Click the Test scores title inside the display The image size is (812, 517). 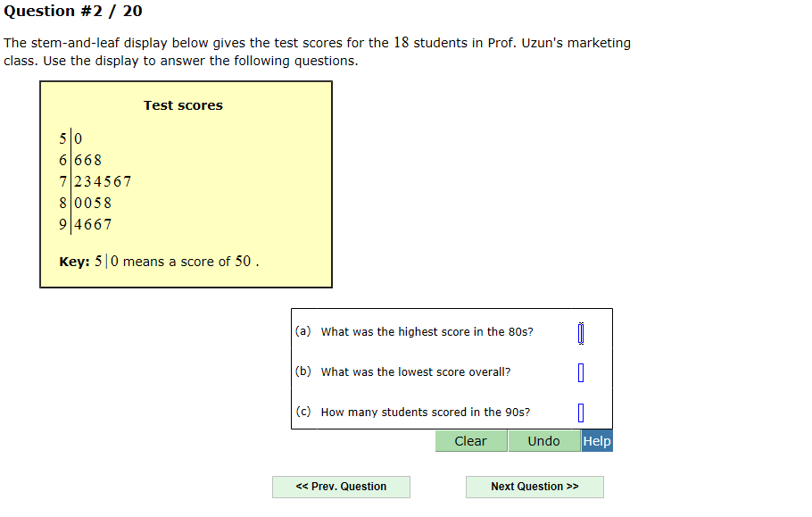click(x=184, y=104)
